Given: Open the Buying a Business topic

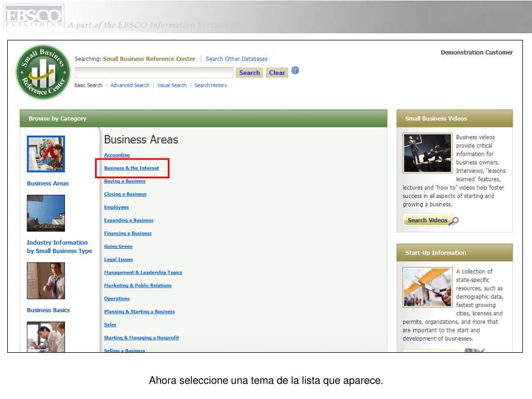Looking at the screenshot, I should (x=125, y=181).
